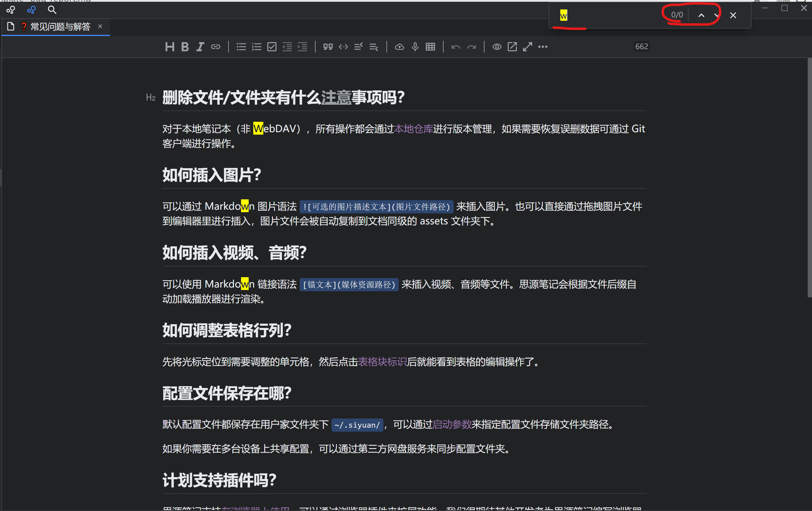Toggle bold formatting in the toolbar
This screenshot has width=812, height=511.
[x=185, y=47]
